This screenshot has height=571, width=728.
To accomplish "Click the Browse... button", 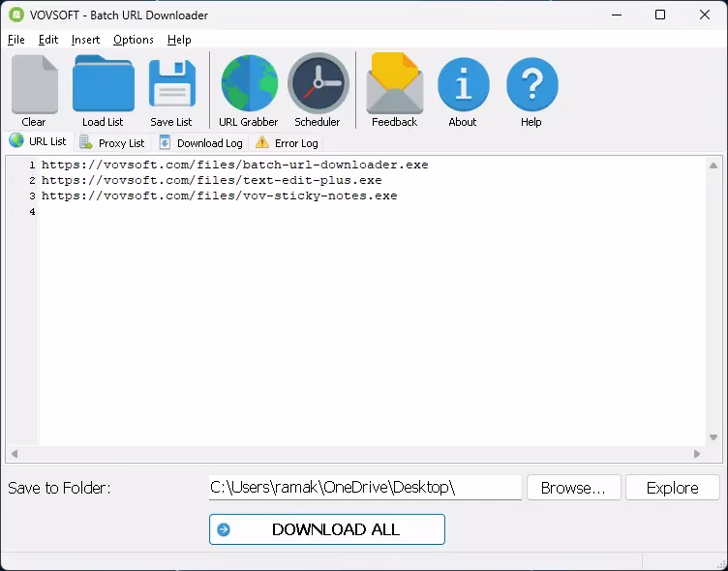I will pos(573,488).
